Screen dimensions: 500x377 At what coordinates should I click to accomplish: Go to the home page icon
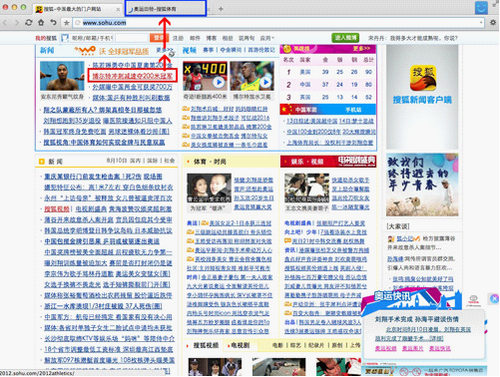pyautogui.click(x=41, y=23)
